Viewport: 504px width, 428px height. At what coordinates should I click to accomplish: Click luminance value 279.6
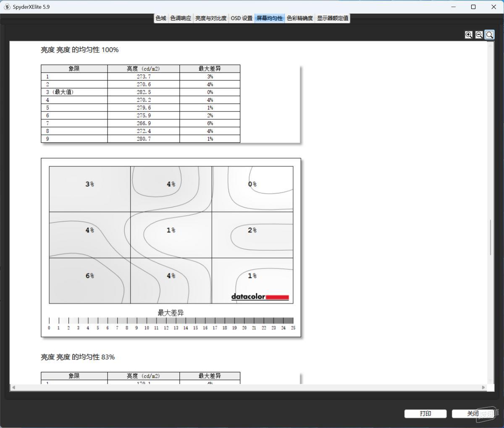click(x=144, y=108)
